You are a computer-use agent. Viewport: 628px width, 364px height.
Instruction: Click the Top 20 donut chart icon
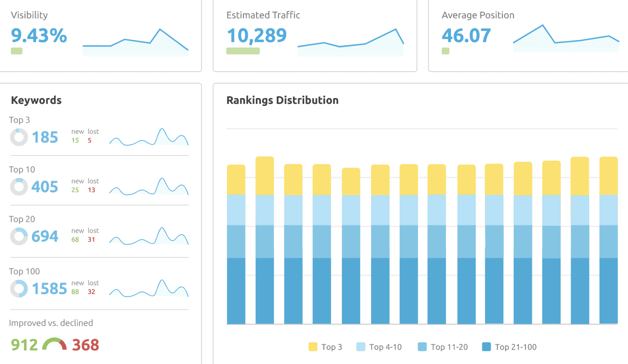[x=19, y=236]
